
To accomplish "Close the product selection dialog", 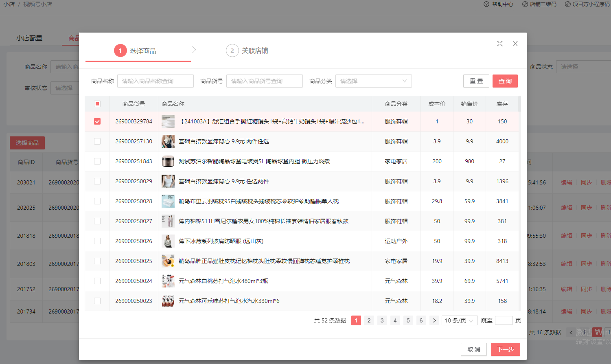I will coord(515,44).
